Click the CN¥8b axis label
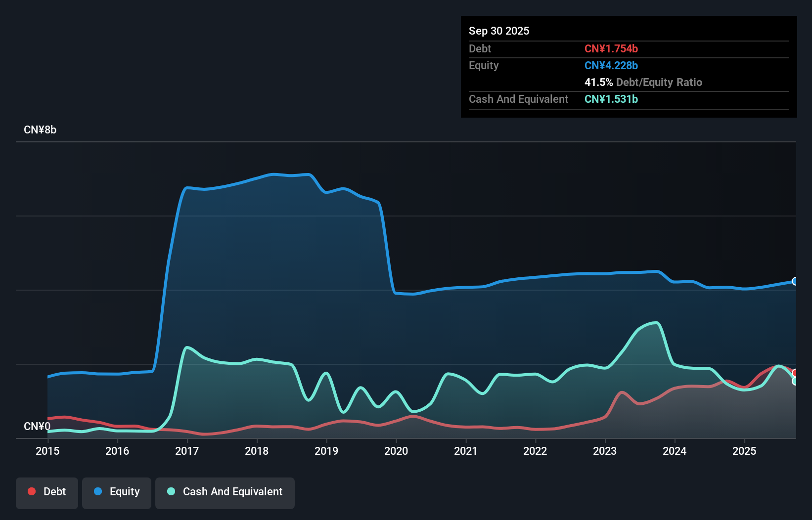 click(40, 130)
